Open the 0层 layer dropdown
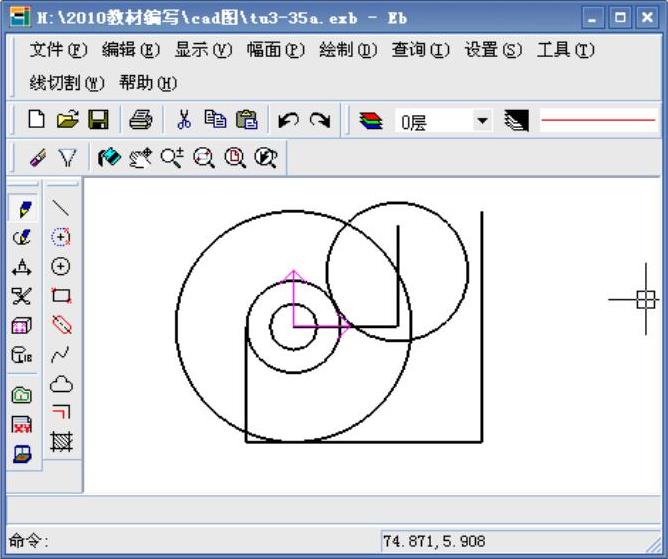Screen dimensions: 668x559 (483, 121)
